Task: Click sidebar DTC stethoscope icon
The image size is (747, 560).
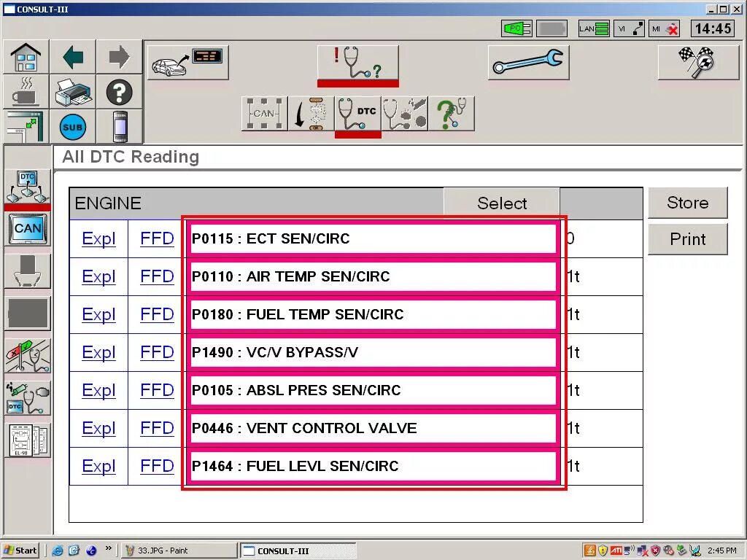Action: point(28,398)
